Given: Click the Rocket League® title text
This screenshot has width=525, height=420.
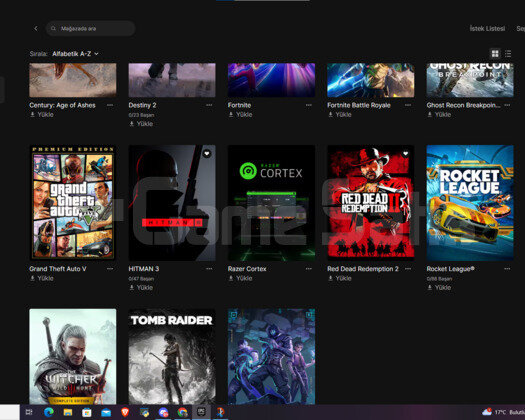Looking at the screenshot, I should 451,269.
